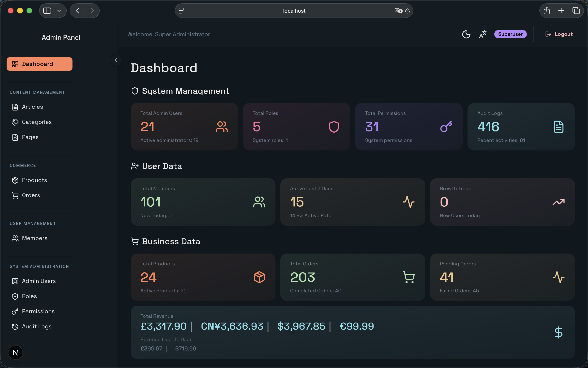Image resolution: width=588 pixels, height=368 pixels.
Task: Click the cart icon on Total Orders card
Action: (x=409, y=277)
